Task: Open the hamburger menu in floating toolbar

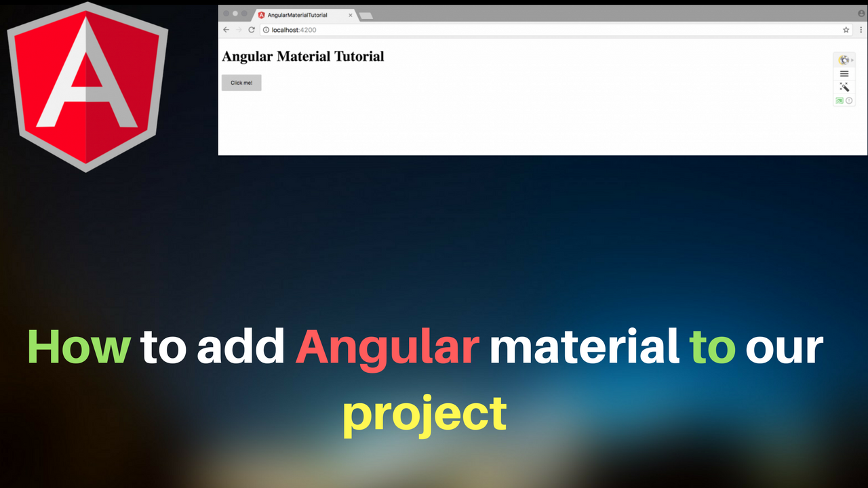Action: [844, 74]
